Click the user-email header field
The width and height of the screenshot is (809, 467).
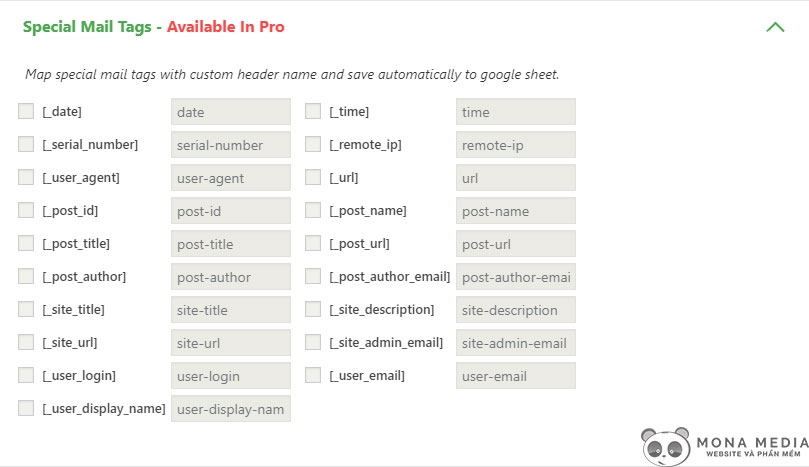pyautogui.click(x=515, y=376)
